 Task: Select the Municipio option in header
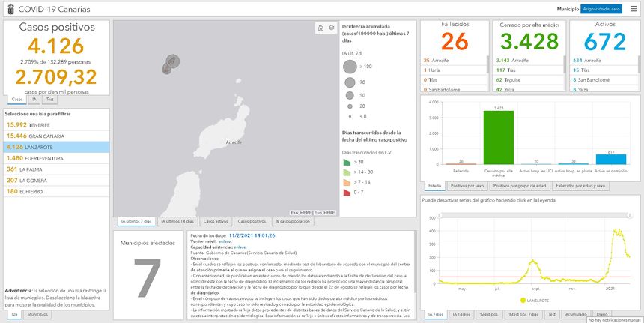click(567, 9)
